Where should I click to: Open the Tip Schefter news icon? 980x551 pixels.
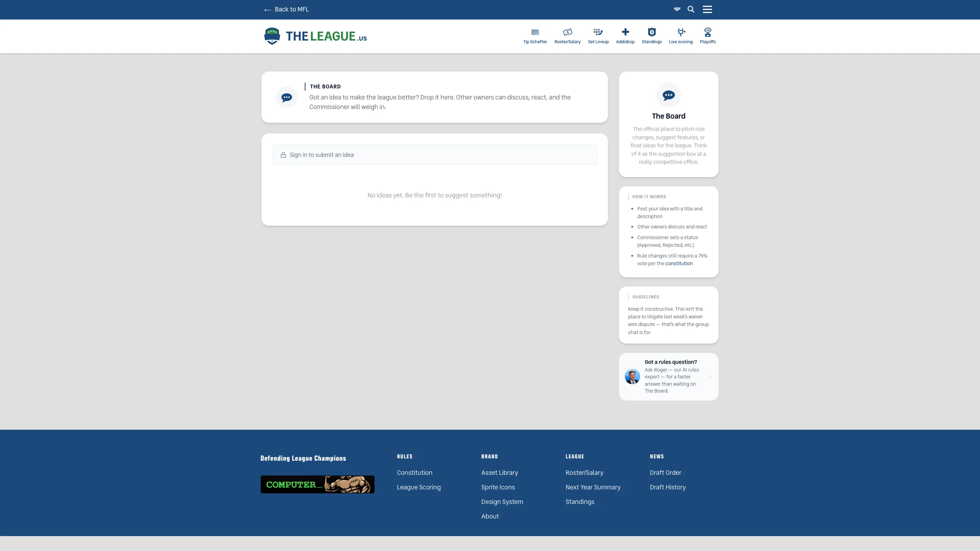coord(535,32)
